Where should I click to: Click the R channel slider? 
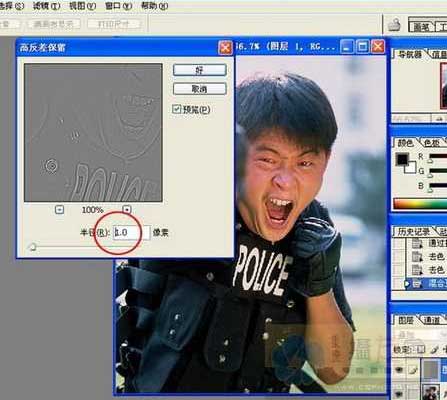pos(438,156)
